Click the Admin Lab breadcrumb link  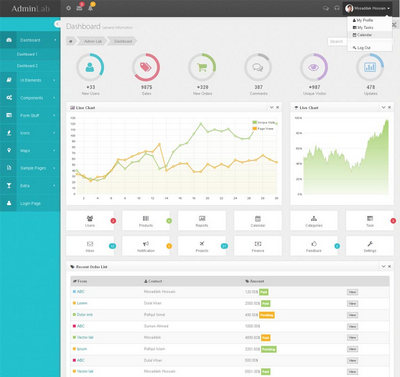click(93, 41)
